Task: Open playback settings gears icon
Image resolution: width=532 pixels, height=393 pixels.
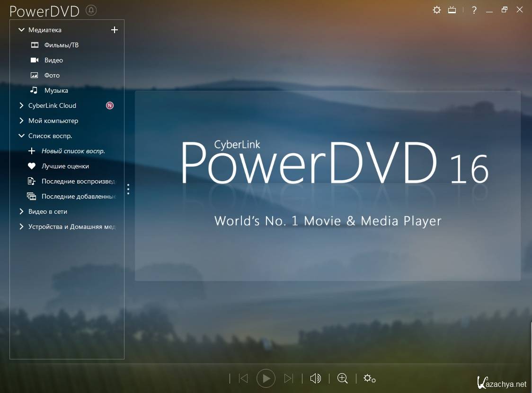Action: click(370, 378)
